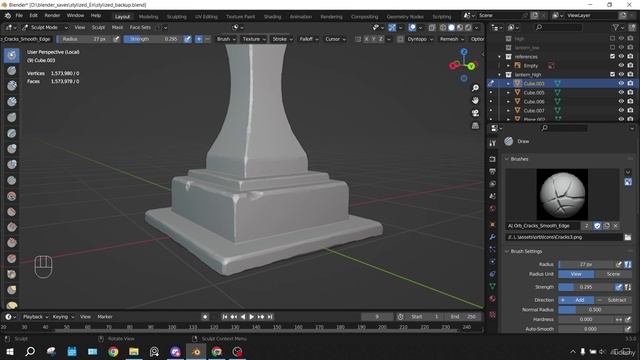The width and height of the screenshot is (640, 360).
Task: Open the Face Sets menu
Action: 140,27
